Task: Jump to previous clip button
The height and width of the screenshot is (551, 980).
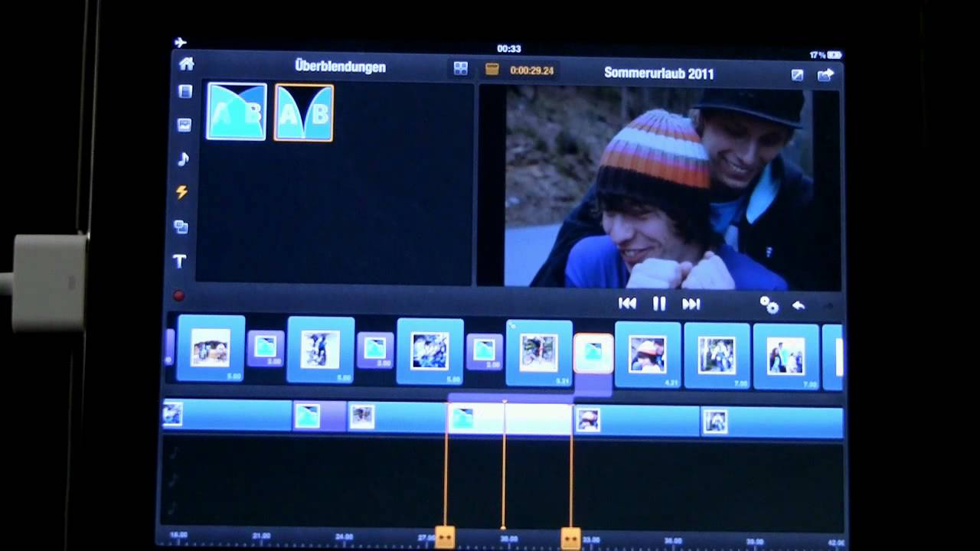Action: 627,304
